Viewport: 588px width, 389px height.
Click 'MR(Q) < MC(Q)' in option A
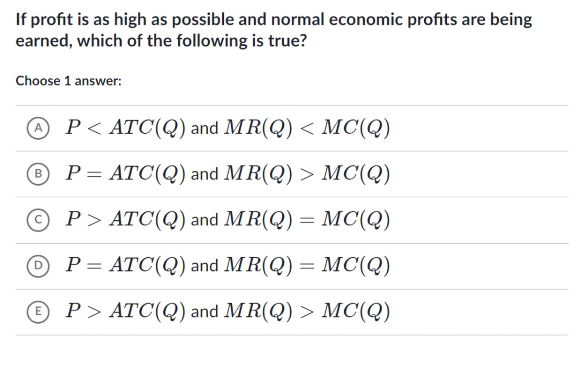307,128
